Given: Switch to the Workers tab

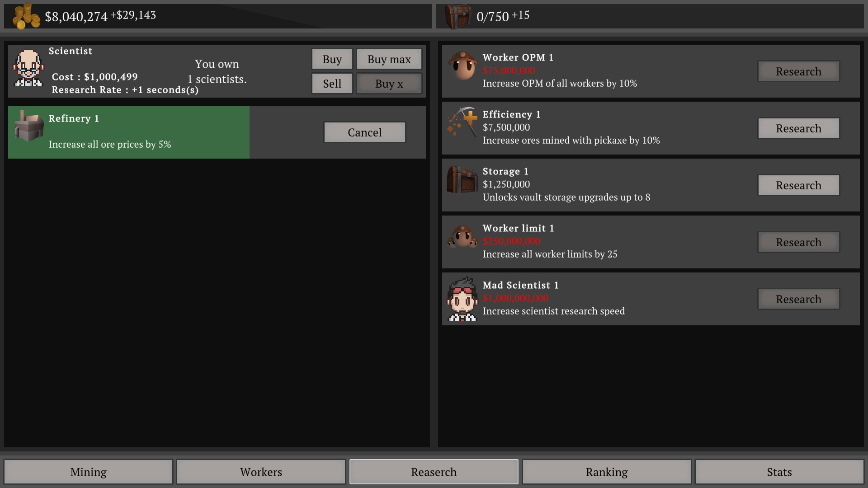Looking at the screenshot, I should click(x=261, y=471).
